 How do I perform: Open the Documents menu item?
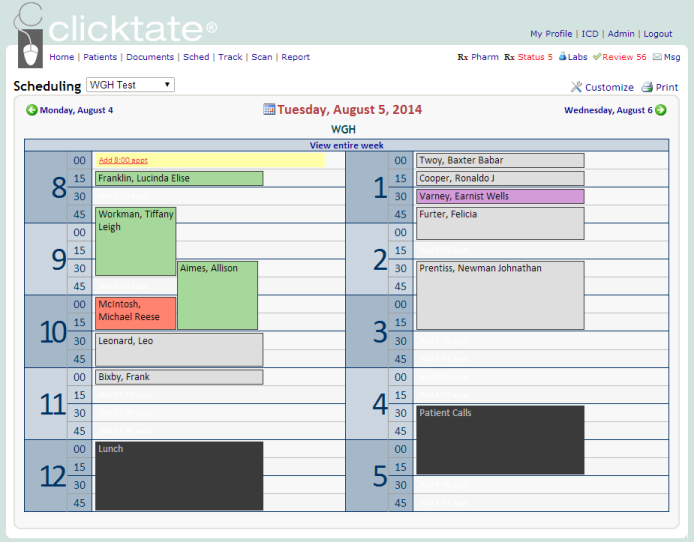[x=150, y=57]
